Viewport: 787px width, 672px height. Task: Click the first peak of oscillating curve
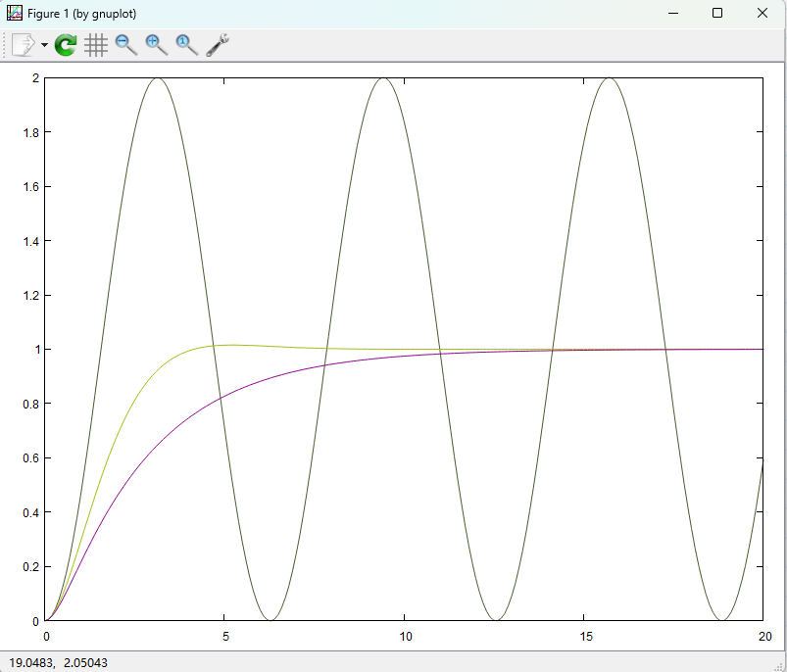pyautogui.click(x=157, y=78)
